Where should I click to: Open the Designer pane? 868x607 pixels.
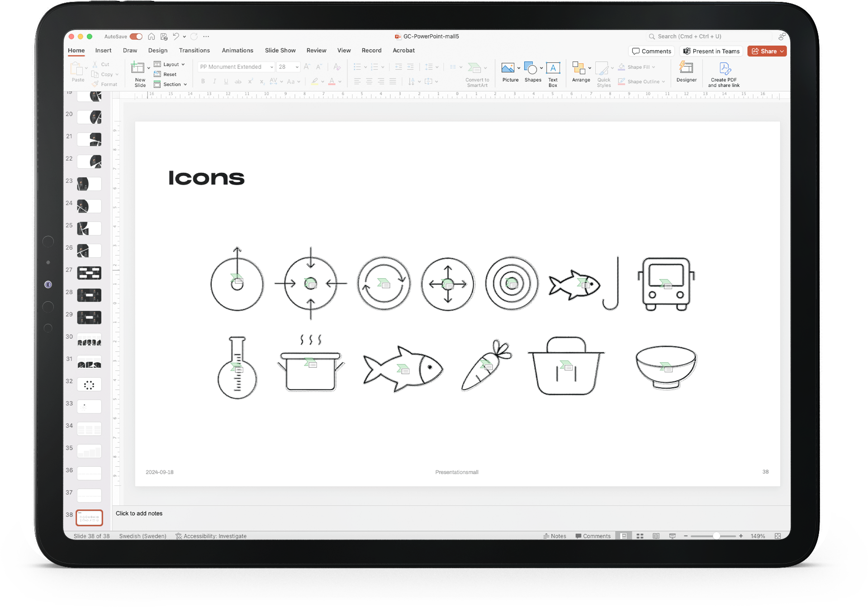pyautogui.click(x=686, y=72)
